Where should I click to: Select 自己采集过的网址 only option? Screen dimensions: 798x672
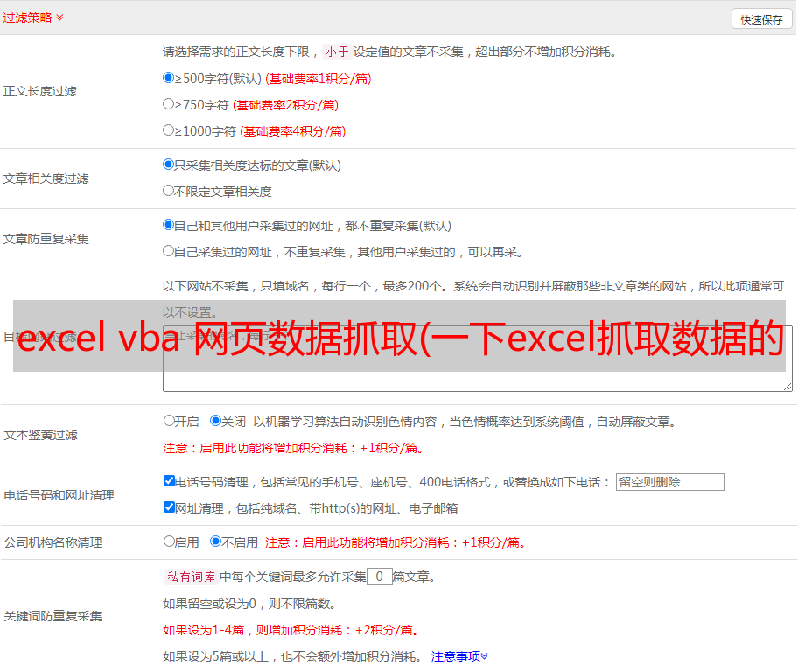(x=168, y=250)
